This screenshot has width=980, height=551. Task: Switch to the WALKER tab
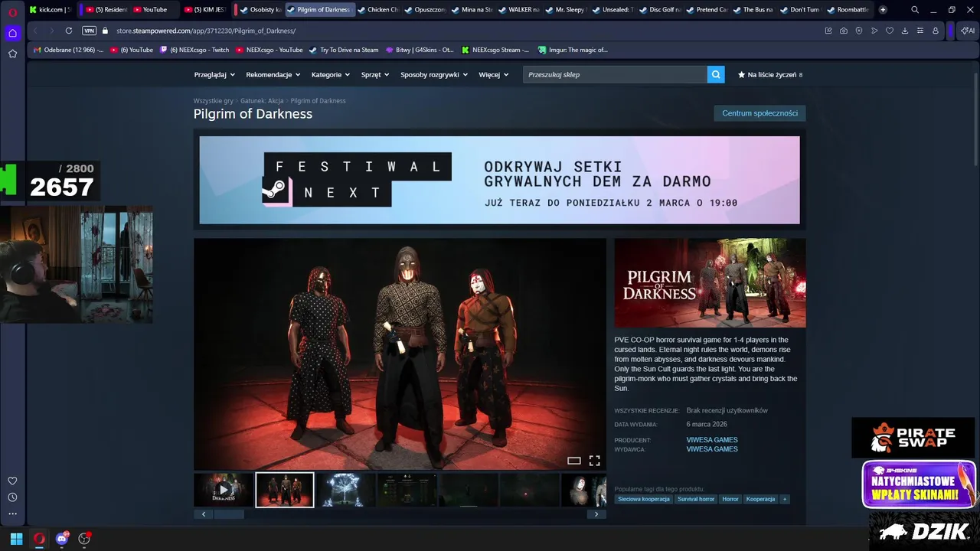(519, 10)
